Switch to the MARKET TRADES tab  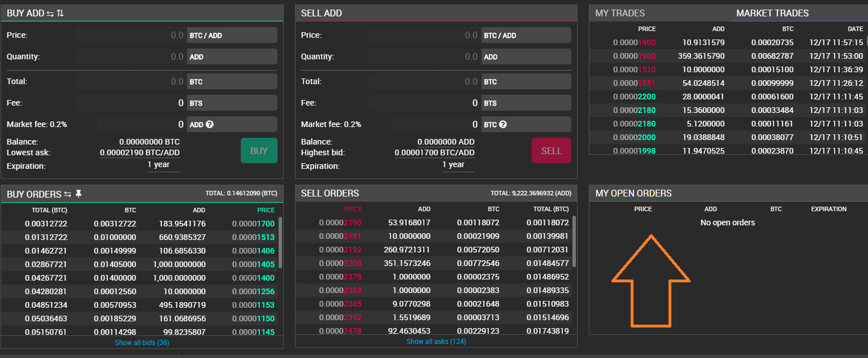[772, 13]
